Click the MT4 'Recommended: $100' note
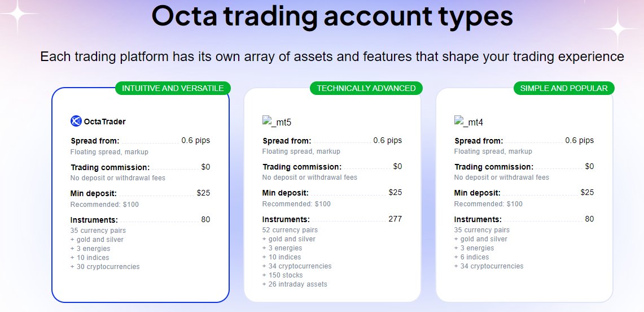This screenshot has width=644, height=312. pos(488,204)
